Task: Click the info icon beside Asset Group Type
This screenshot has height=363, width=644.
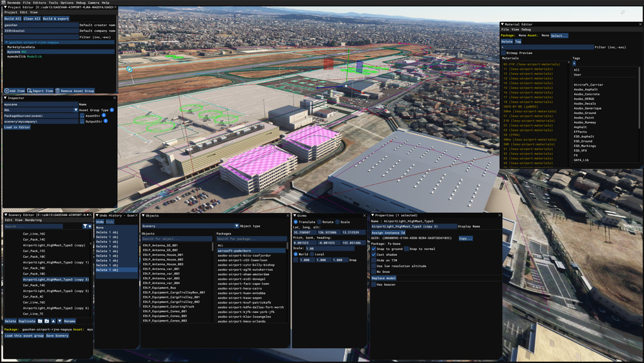Action: [x=112, y=110]
